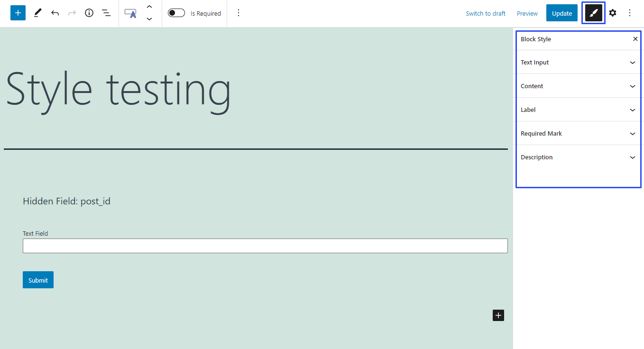Select the Block Style paintbrush icon
Screen dimensions: 644x349
click(x=593, y=13)
